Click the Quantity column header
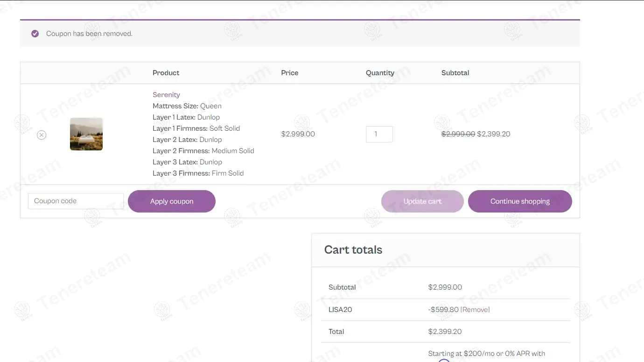The image size is (644, 362). click(x=380, y=73)
